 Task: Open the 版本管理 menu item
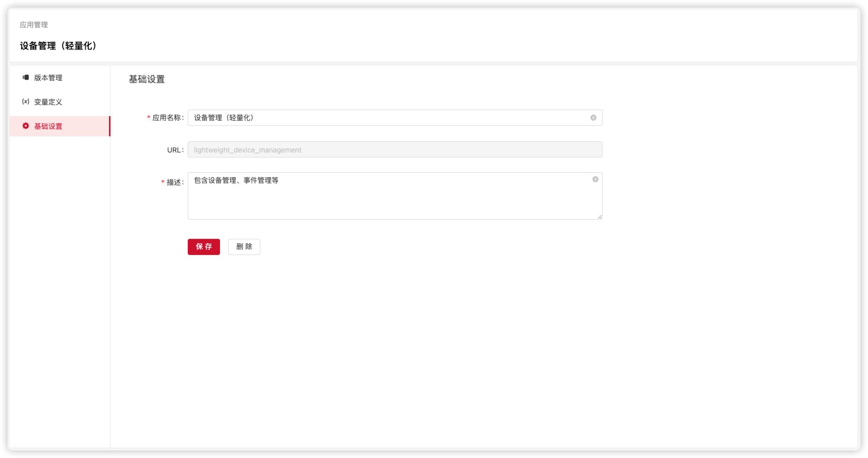(48, 78)
